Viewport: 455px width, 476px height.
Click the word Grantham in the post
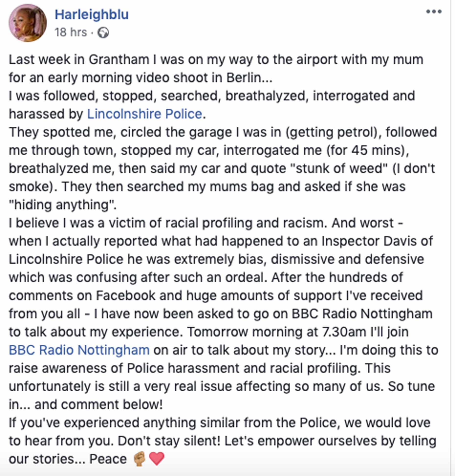119,59
